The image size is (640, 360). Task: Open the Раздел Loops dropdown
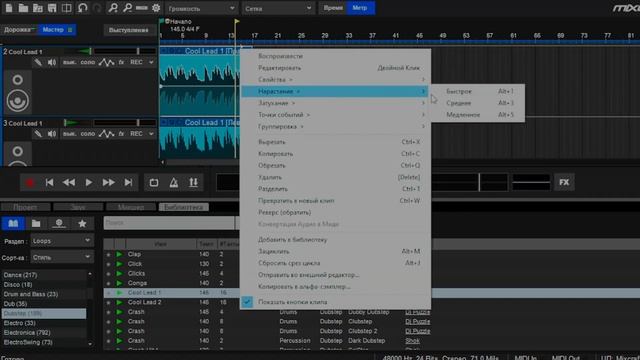[62, 241]
